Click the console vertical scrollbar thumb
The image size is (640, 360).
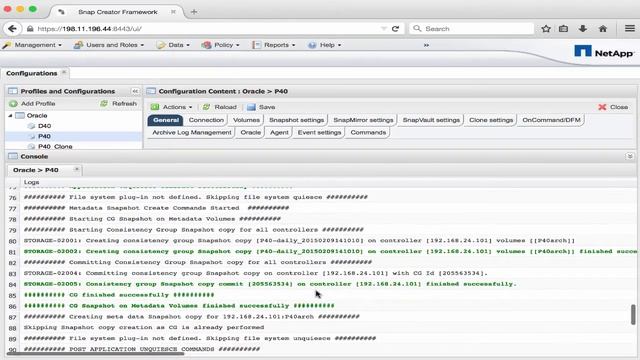[x=633, y=314]
